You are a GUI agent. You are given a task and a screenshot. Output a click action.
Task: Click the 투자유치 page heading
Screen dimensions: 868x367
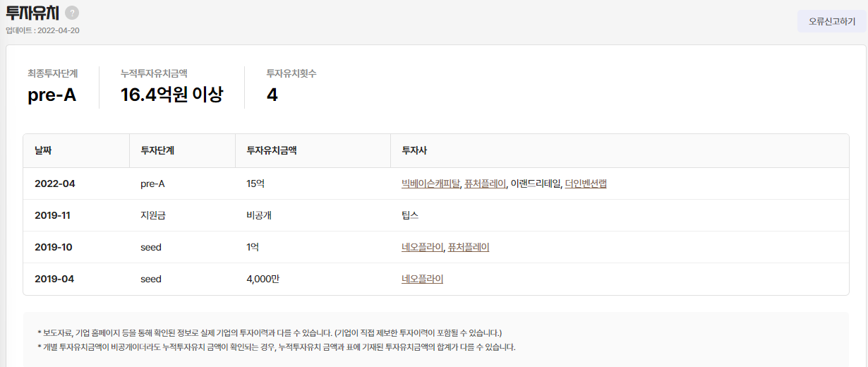tap(32, 13)
